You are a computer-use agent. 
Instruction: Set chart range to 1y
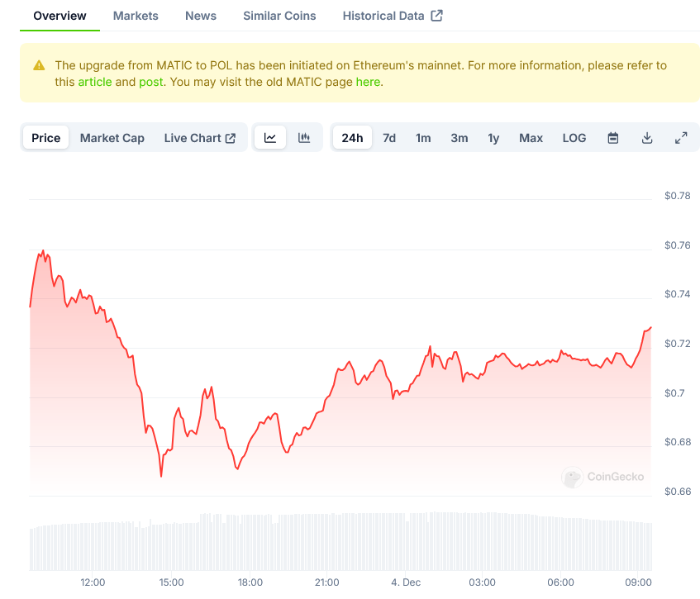pos(493,138)
